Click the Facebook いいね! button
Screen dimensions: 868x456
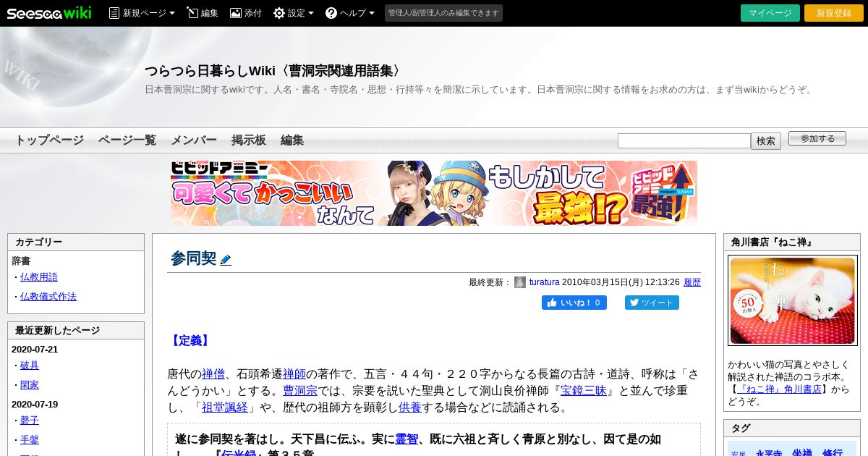point(574,303)
